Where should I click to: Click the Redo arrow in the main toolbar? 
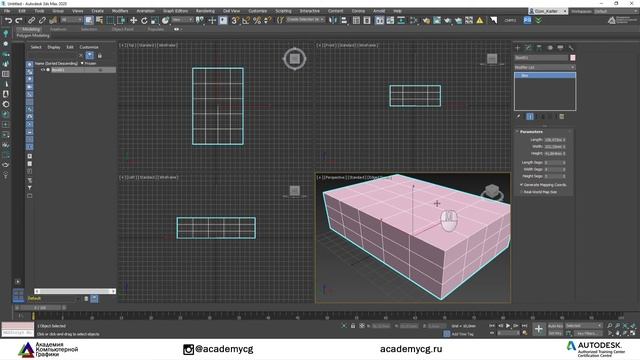[x=19, y=20]
